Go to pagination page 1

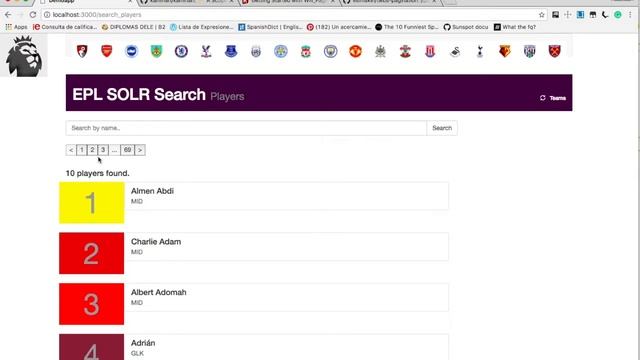[82, 150]
